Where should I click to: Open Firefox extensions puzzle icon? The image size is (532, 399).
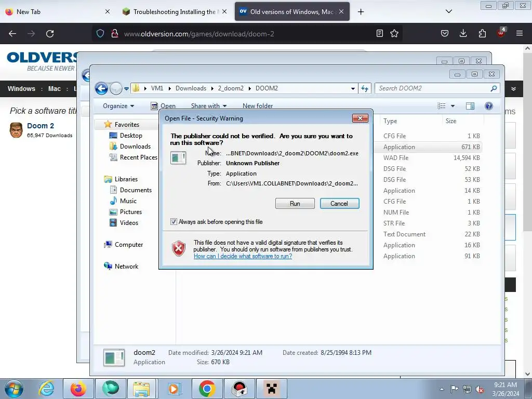tap(482, 33)
